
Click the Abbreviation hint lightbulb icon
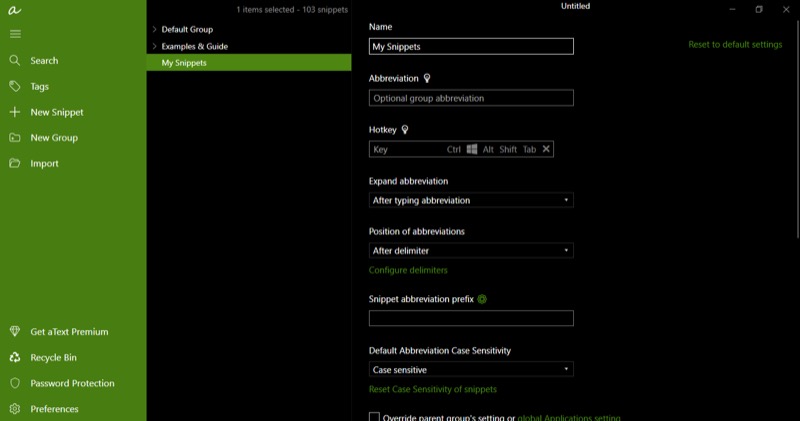pyautogui.click(x=427, y=78)
